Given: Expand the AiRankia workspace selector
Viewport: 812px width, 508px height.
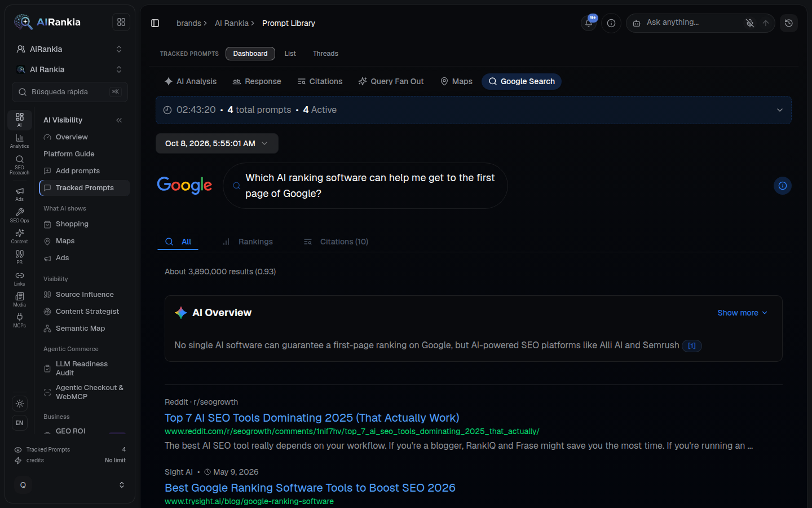Looking at the screenshot, I should [70, 49].
